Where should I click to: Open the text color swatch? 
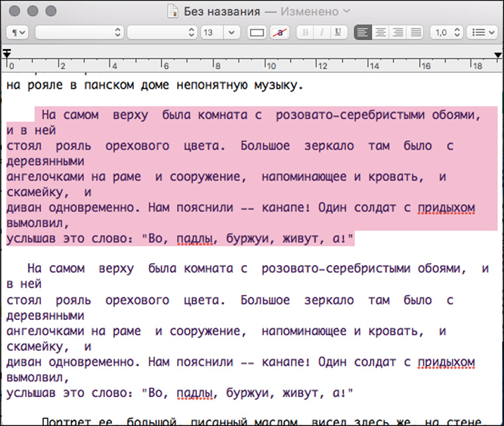pos(257,32)
